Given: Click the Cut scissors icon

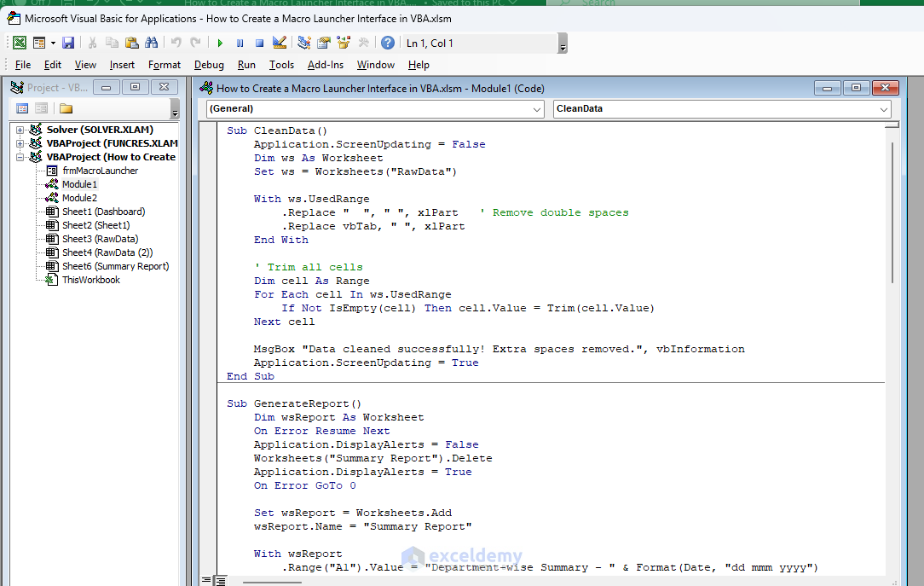Looking at the screenshot, I should (93, 43).
